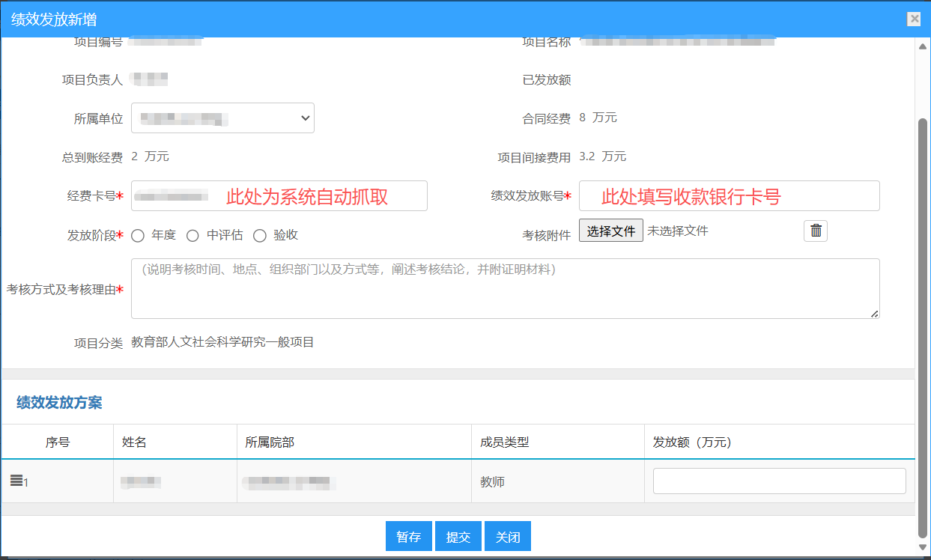
Task: Focus the 经费卡号 input field
Action: pyautogui.click(x=279, y=196)
